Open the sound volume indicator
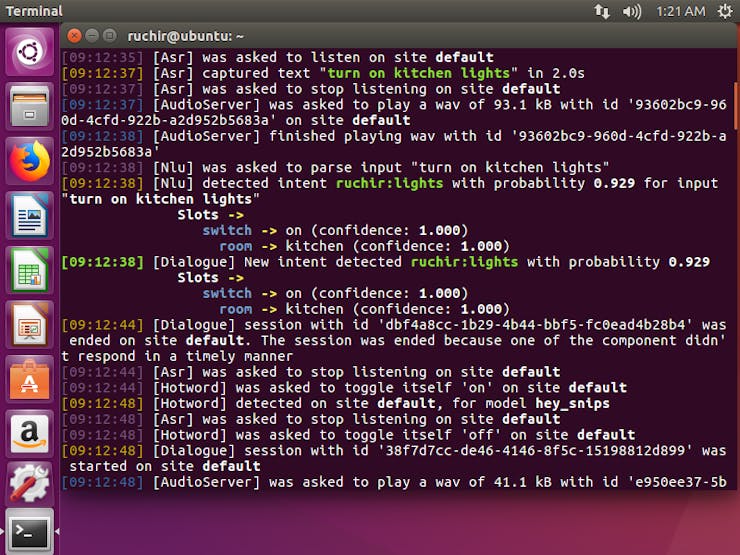This screenshot has height=555, width=740. 631,11
